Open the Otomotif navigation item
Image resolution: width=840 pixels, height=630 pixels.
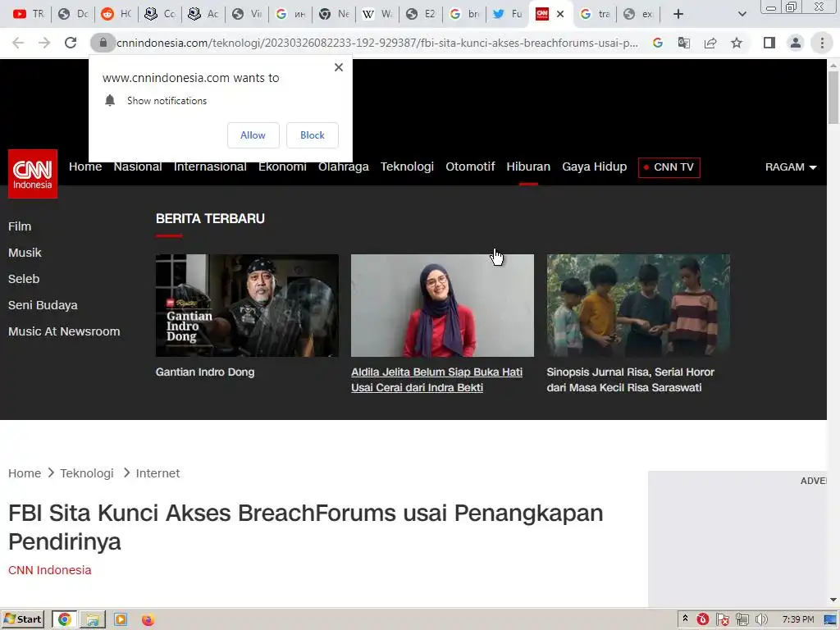[x=470, y=167]
